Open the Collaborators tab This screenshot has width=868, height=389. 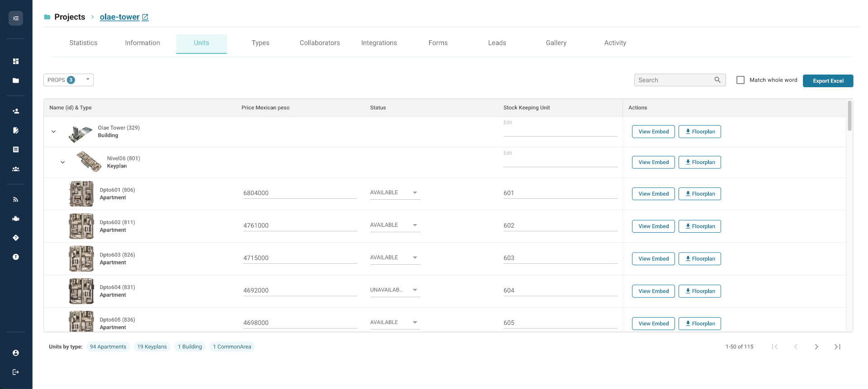click(320, 43)
